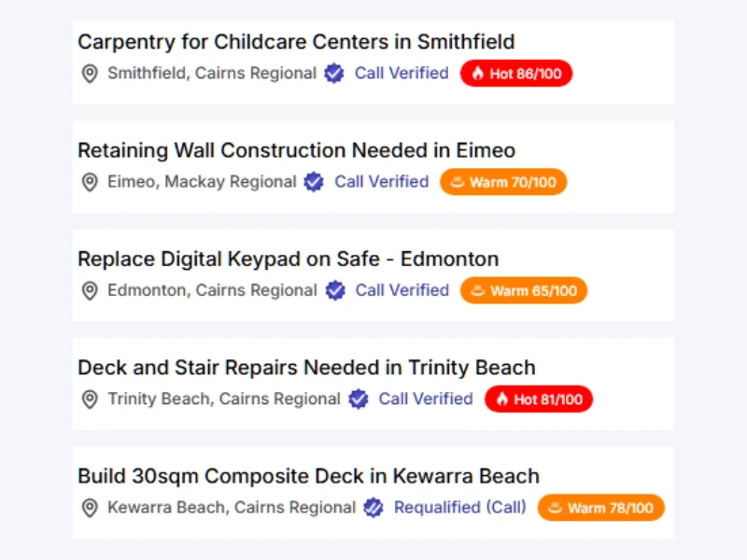Open Retaining Wall Construction Needed in Eimeo
Viewport: 747px width, 560px height.
(x=296, y=150)
